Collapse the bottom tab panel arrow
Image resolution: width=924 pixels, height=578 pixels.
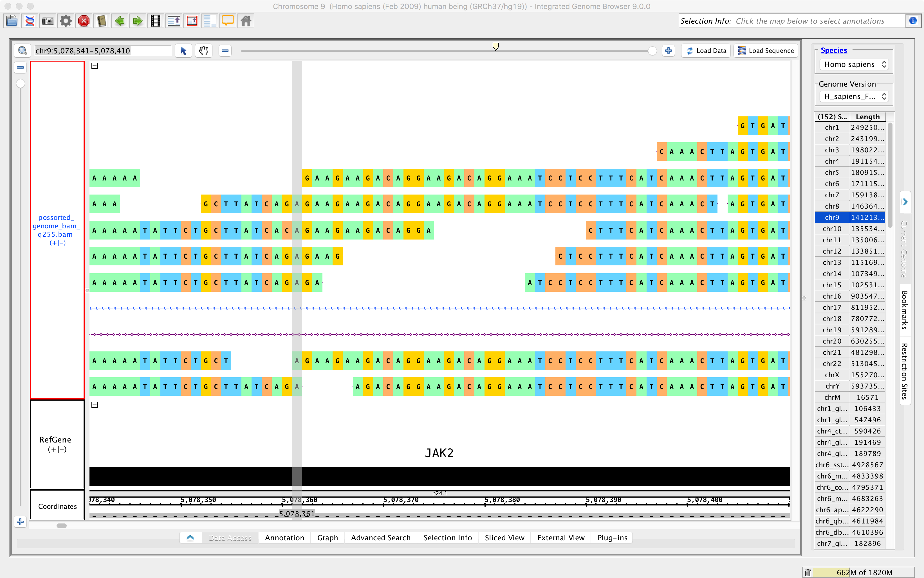point(190,538)
